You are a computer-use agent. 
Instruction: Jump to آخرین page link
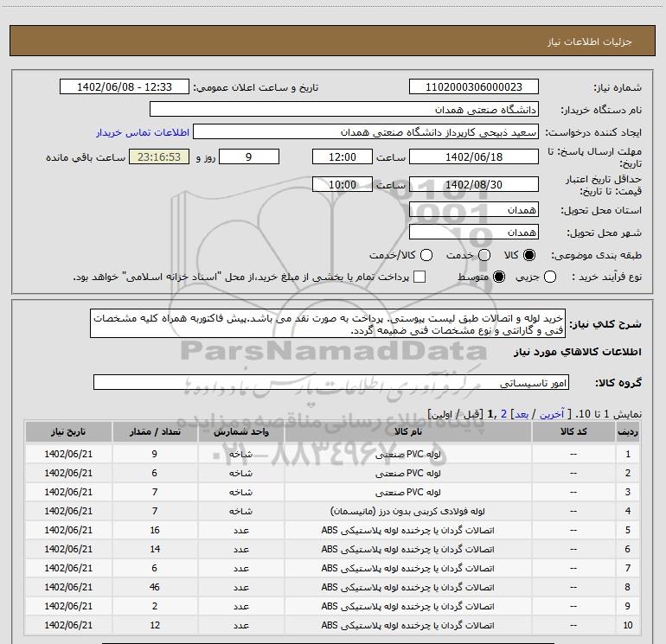click(x=551, y=414)
